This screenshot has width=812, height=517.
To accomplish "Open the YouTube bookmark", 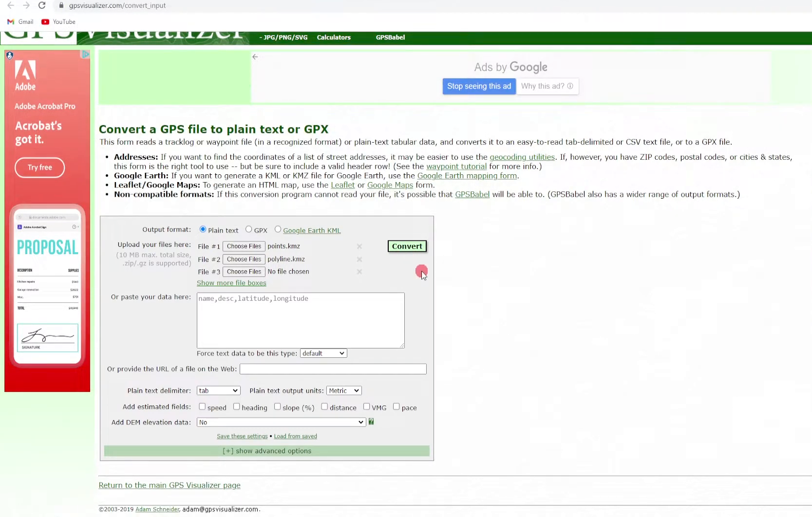I will [x=58, y=22].
